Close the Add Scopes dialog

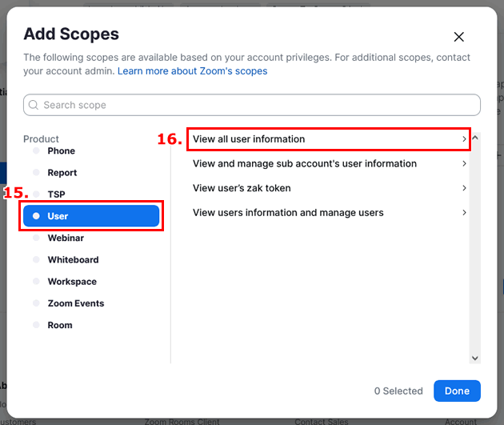point(458,37)
